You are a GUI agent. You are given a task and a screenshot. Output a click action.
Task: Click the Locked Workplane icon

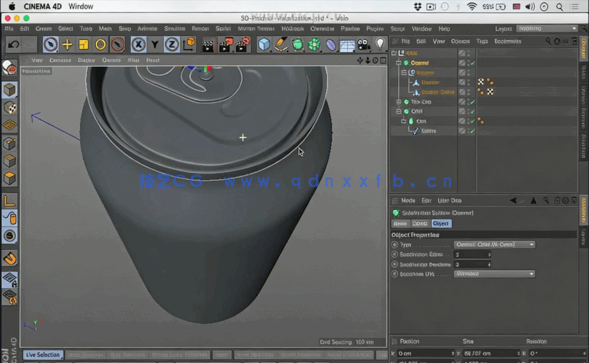10,279
